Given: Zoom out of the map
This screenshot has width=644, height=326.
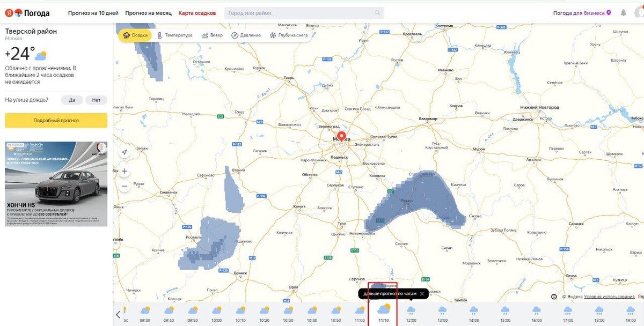Looking at the screenshot, I should tap(125, 186).
